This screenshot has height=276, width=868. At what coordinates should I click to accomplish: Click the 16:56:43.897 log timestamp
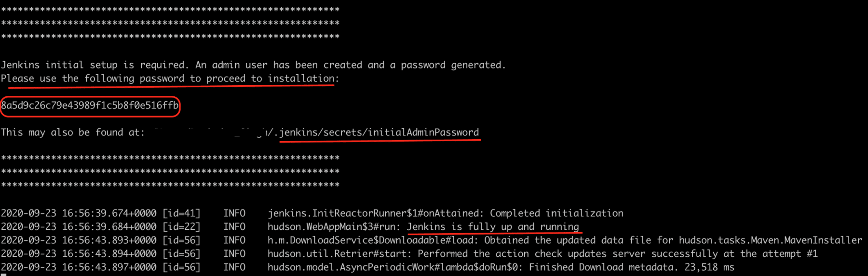109,267
